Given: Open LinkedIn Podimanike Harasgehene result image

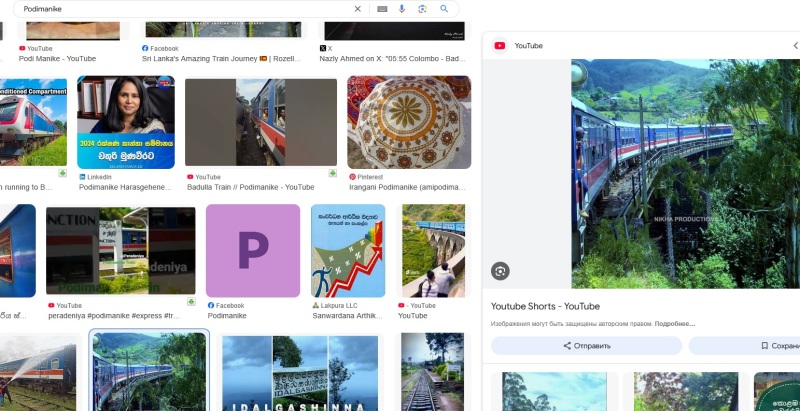Looking at the screenshot, I should point(126,122).
